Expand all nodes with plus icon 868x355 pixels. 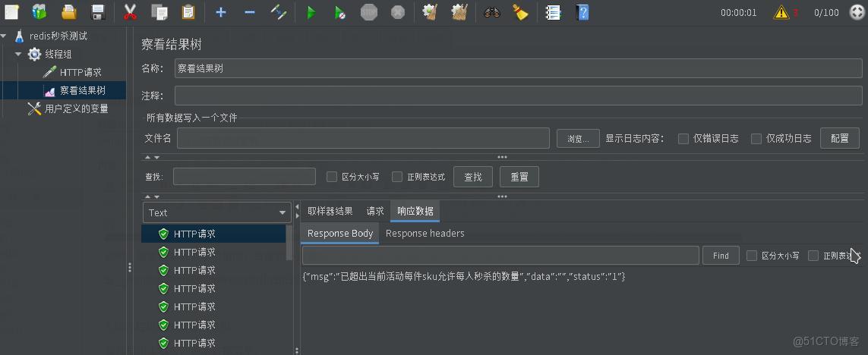(x=220, y=11)
